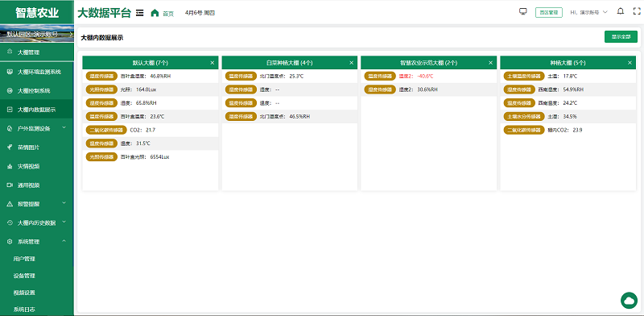This screenshot has width=644, height=316.
Task: Close the 智慧农业示范大棚 card
Action: point(490,63)
